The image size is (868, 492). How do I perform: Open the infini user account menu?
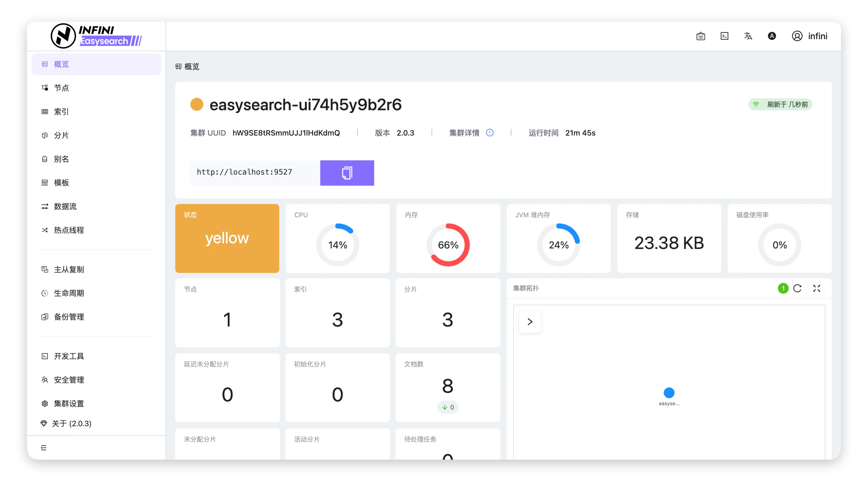coord(810,36)
